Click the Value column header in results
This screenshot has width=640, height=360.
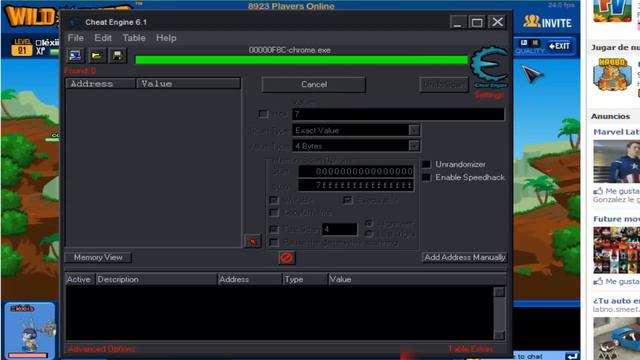189,84
